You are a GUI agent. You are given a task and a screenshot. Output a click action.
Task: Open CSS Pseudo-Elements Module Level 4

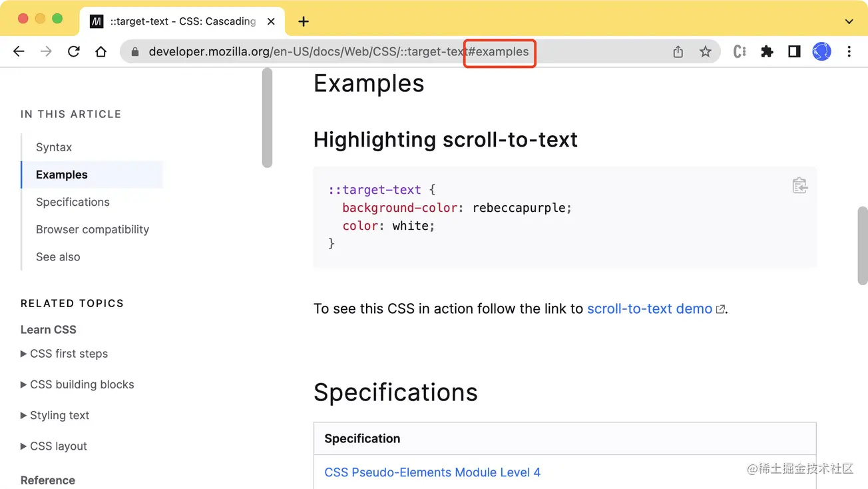431,472
